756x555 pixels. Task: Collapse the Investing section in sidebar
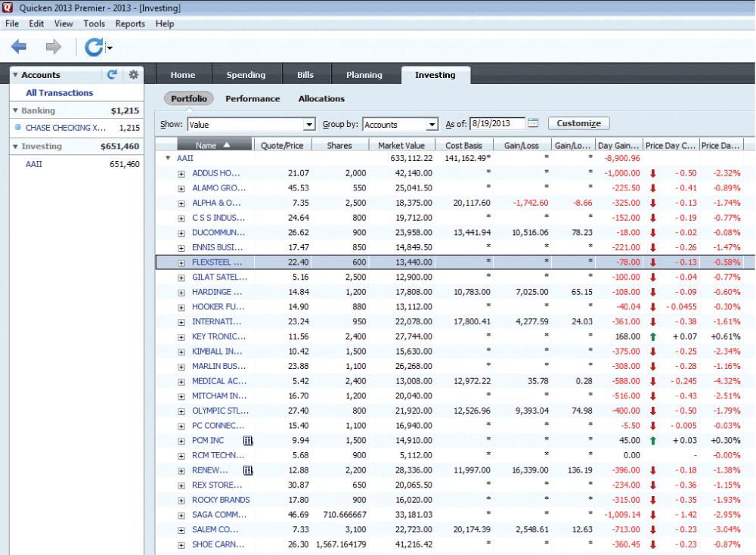pos(15,146)
